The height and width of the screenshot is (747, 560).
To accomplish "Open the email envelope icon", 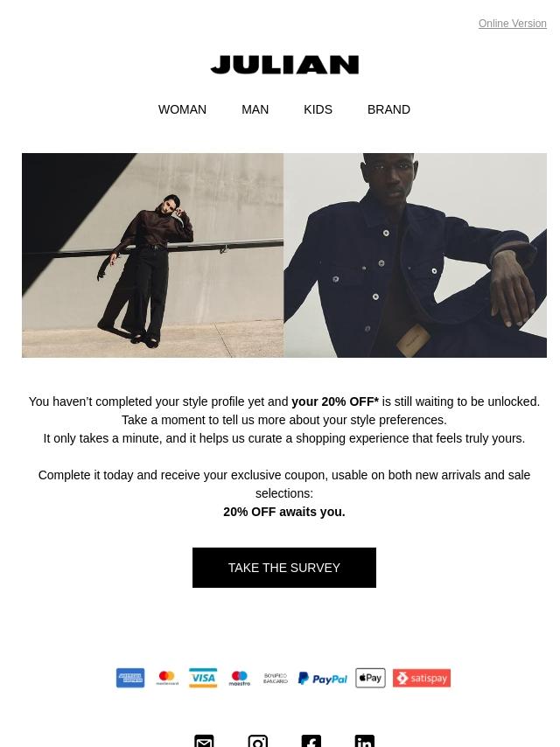I will tap(204, 741).
